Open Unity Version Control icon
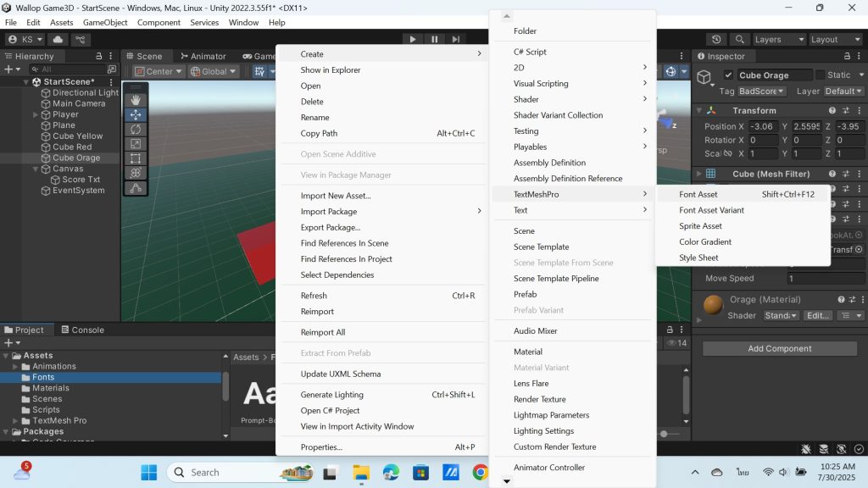Viewport: 868px width, 488px height. coord(81,39)
